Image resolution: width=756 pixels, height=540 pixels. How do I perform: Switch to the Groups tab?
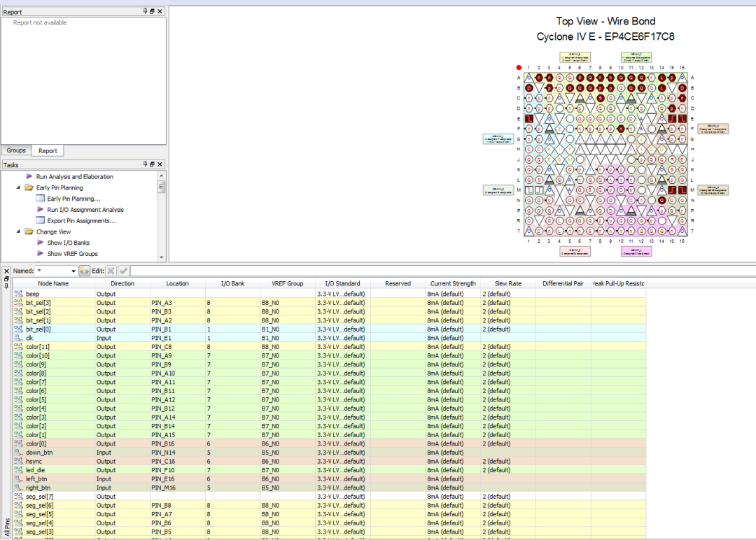pos(16,150)
